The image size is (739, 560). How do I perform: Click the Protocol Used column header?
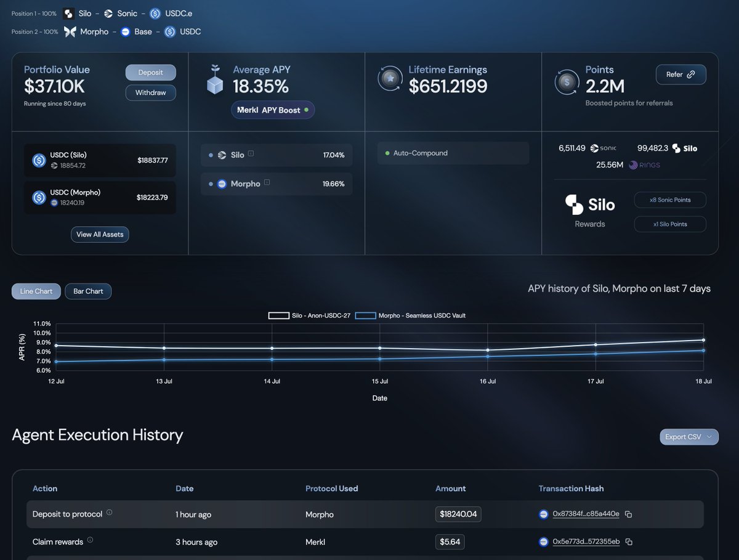tap(332, 489)
